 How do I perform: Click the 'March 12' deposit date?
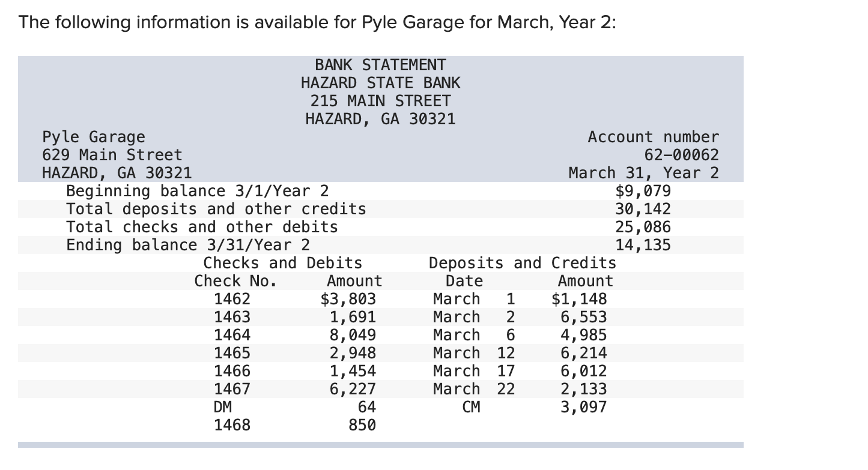click(x=474, y=353)
